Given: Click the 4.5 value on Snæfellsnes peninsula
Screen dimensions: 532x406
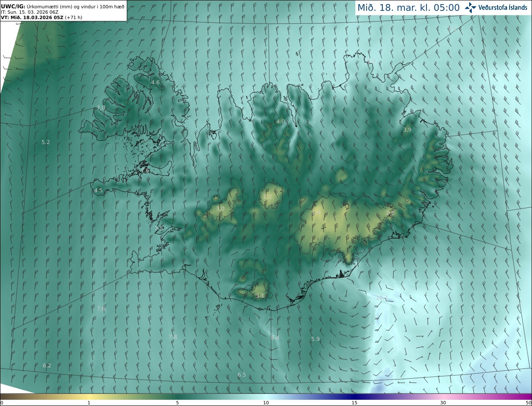Looking at the screenshot, I should (x=99, y=191).
